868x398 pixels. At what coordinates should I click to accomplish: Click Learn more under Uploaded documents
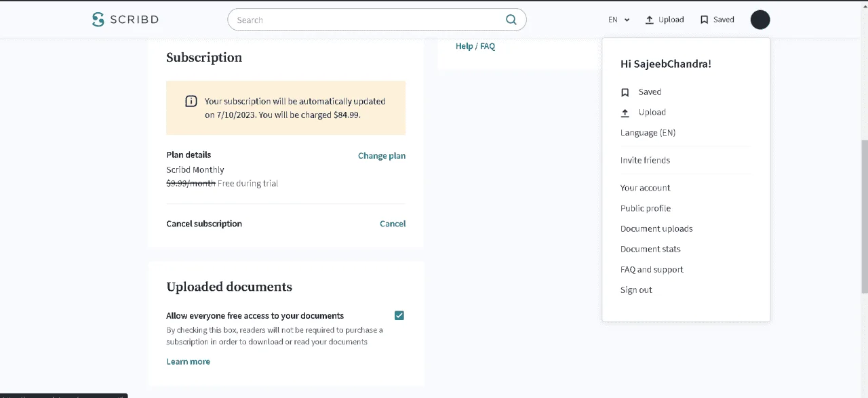(189, 361)
